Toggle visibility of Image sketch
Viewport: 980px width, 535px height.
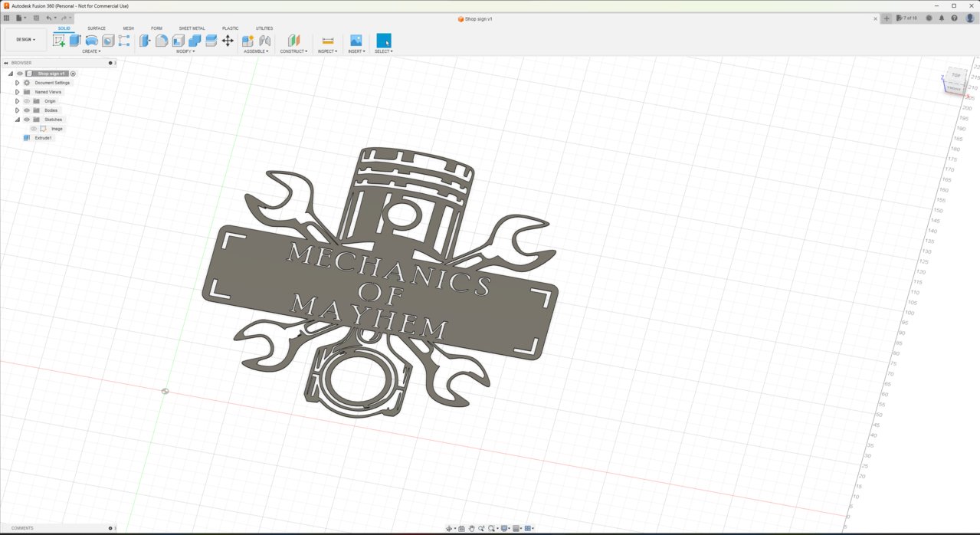(34, 129)
